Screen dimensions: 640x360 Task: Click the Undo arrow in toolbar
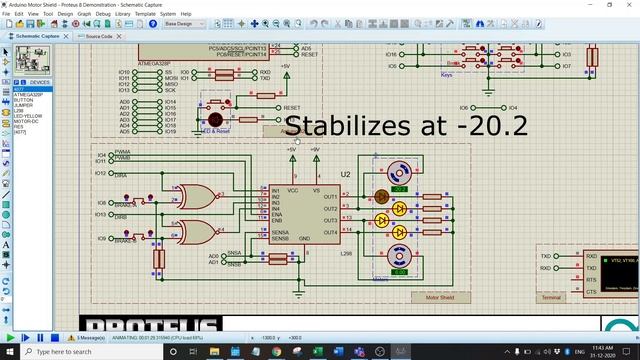tap(313, 24)
